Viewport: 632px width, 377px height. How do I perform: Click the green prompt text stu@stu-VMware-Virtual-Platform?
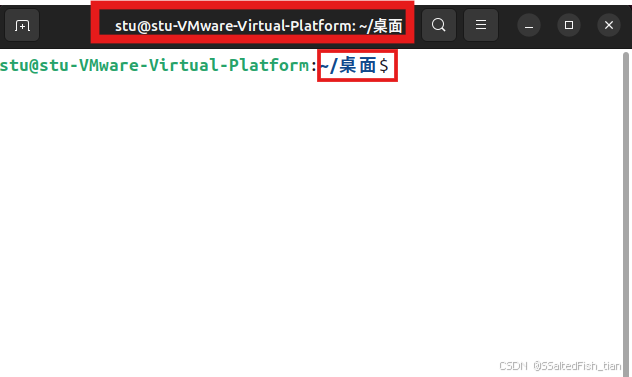point(154,65)
